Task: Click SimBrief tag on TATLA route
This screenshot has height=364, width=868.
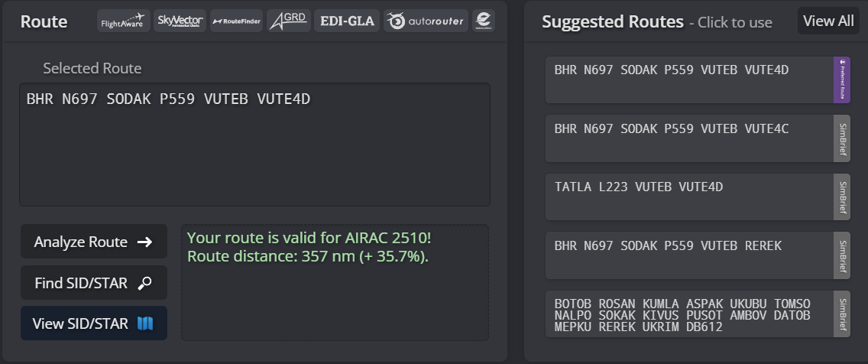Action: 841,197
